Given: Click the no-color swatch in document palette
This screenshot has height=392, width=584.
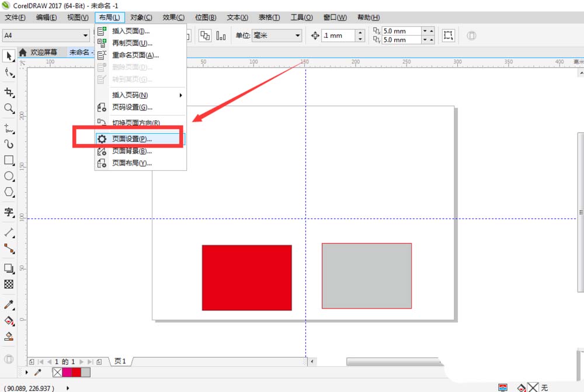Looking at the screenshot, I should point(57,372).
